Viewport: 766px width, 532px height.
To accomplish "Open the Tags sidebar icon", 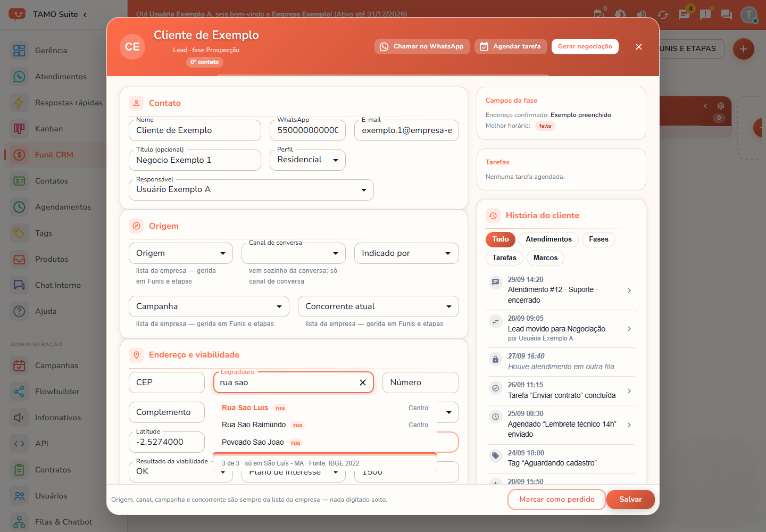I will 19,233.
